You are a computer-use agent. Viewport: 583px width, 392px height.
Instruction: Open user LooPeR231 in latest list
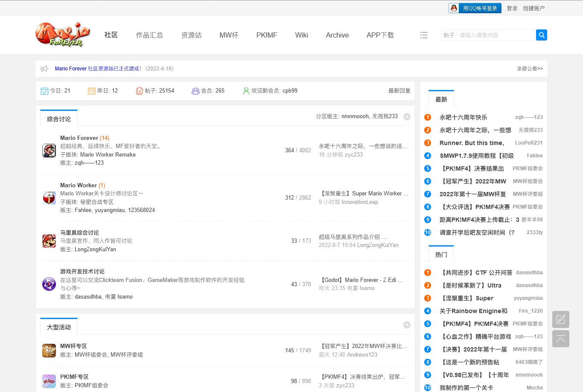point(529,143)
